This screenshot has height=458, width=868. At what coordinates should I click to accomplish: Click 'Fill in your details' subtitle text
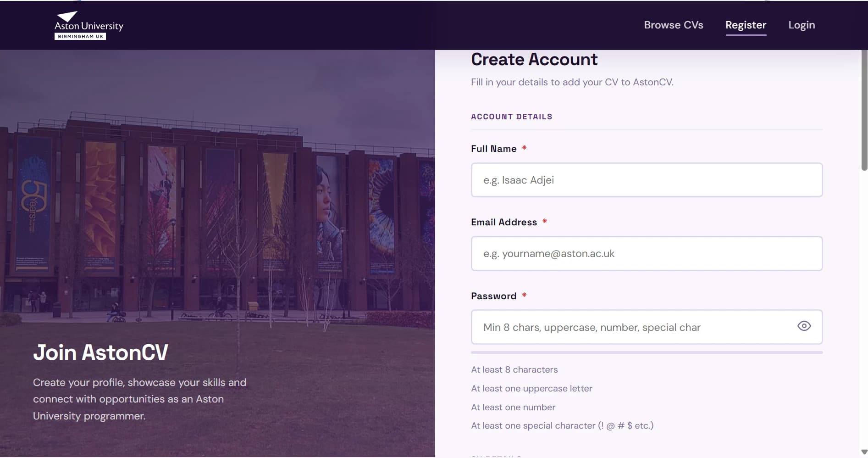pos(572,82)
